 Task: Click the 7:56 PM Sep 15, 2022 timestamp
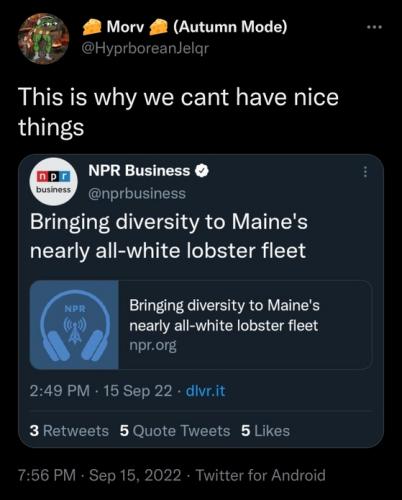pos(99,475)
